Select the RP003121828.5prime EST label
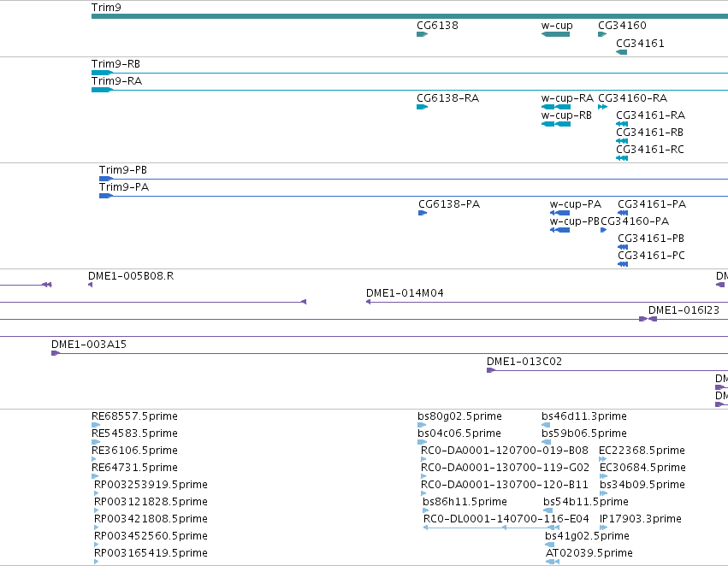This screenshot has width=728, height=566. (151, 502)
